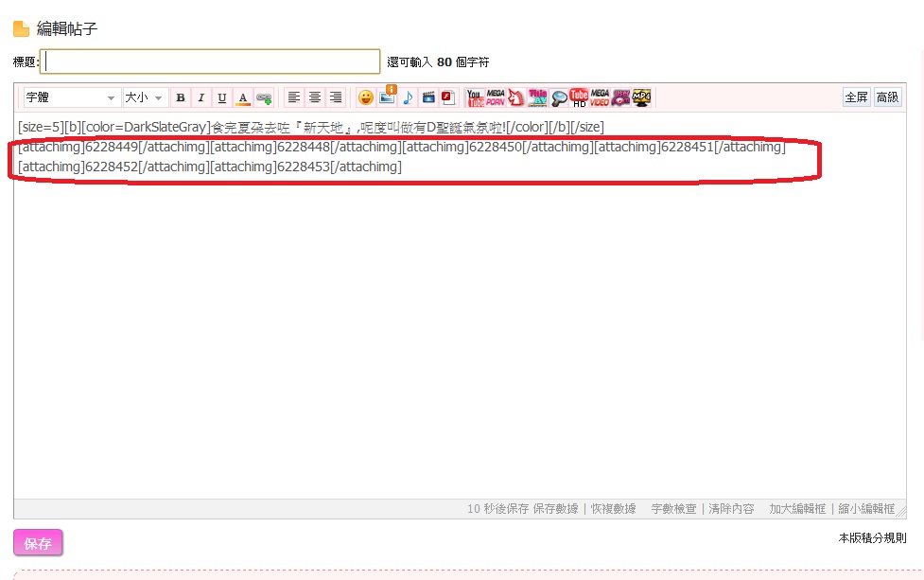The height and width of the screenshot is (580, 924).
Task: Apply italic formatting
Action: pos(200,97)
